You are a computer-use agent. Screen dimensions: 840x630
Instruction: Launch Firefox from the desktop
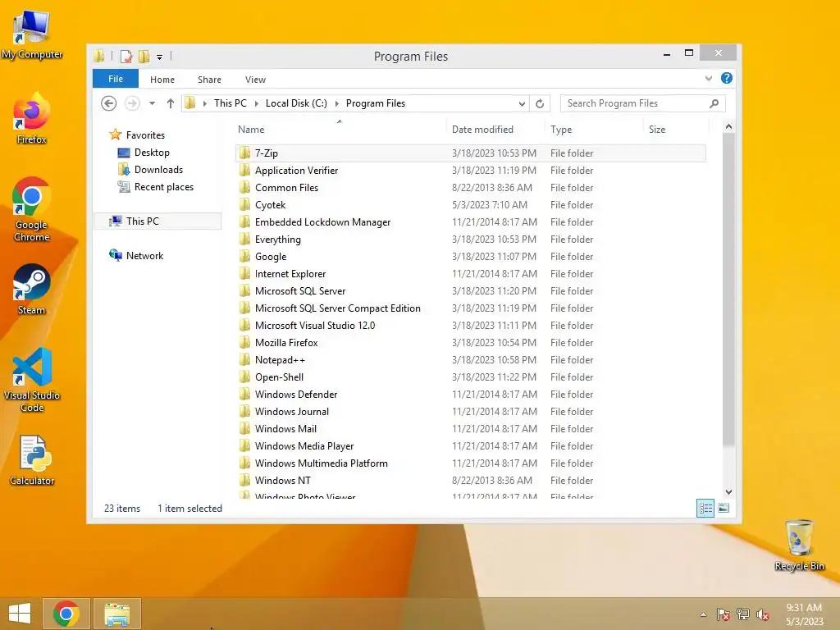pyautogui.click(x=32, y=118)
